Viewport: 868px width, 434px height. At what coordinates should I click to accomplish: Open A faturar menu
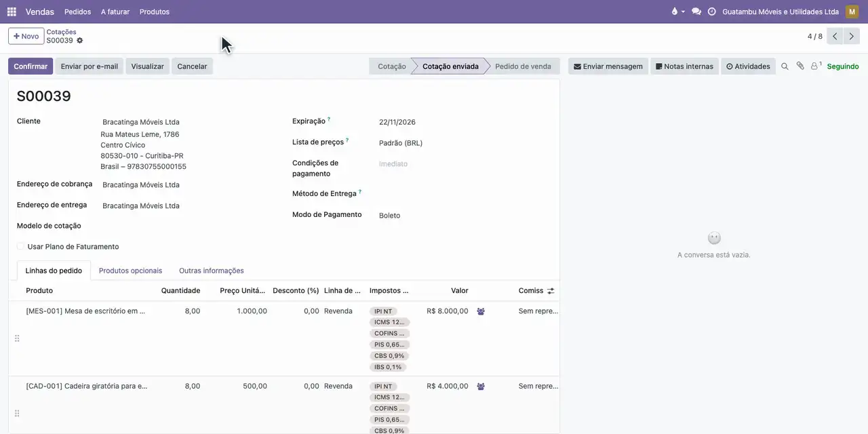[x=115, y=12]
